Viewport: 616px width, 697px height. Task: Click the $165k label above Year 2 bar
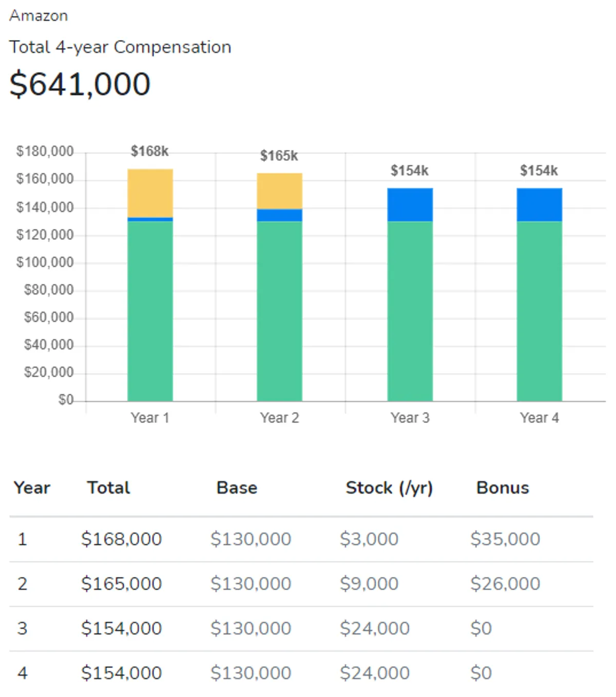(x=279, y=156)
